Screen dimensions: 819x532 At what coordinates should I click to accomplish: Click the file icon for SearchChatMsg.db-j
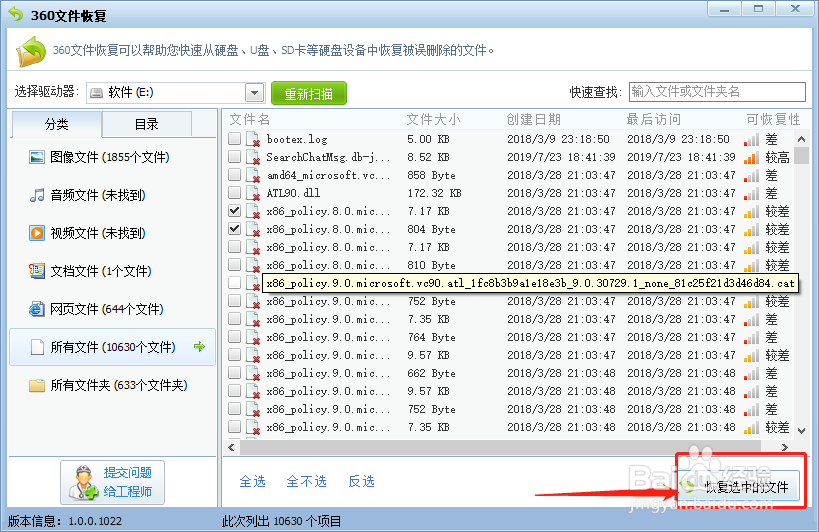click(x=253, y=157)
